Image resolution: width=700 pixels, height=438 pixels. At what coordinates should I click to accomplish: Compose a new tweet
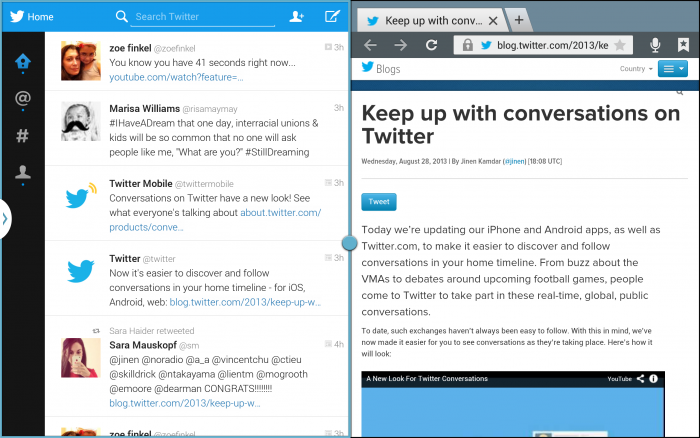click(x=332, y=16)
